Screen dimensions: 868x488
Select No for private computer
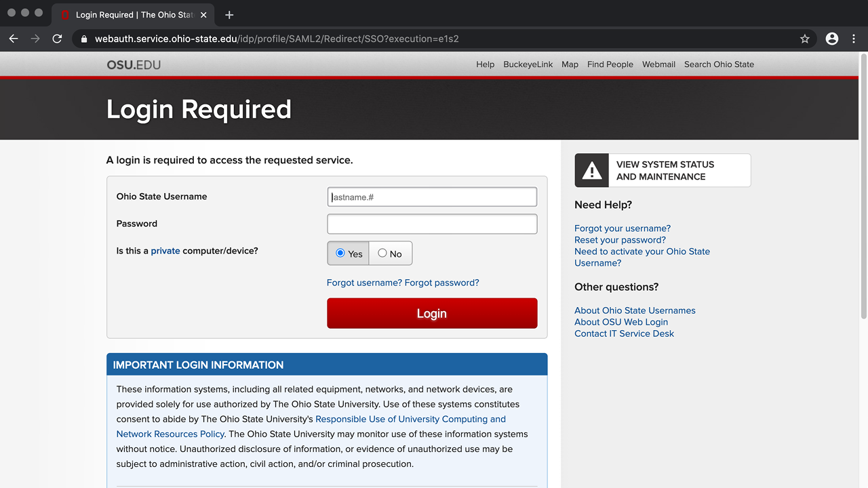pos(390,253)
